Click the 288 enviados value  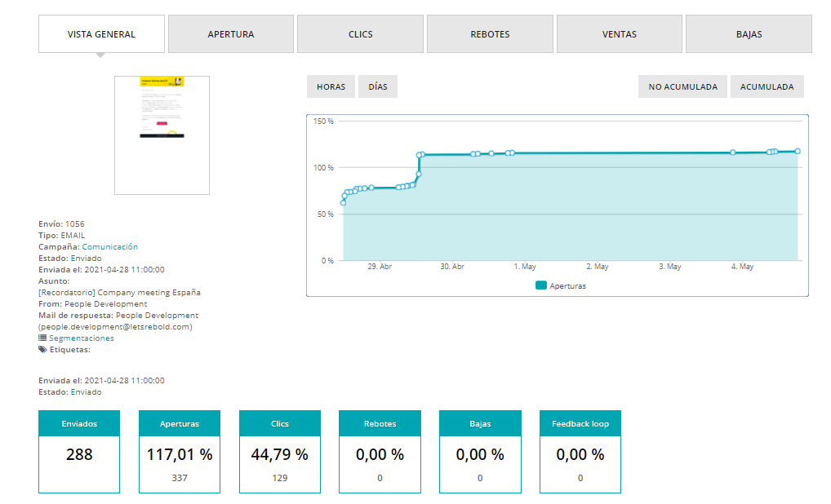pyautogui.click(x=79, y=455)
